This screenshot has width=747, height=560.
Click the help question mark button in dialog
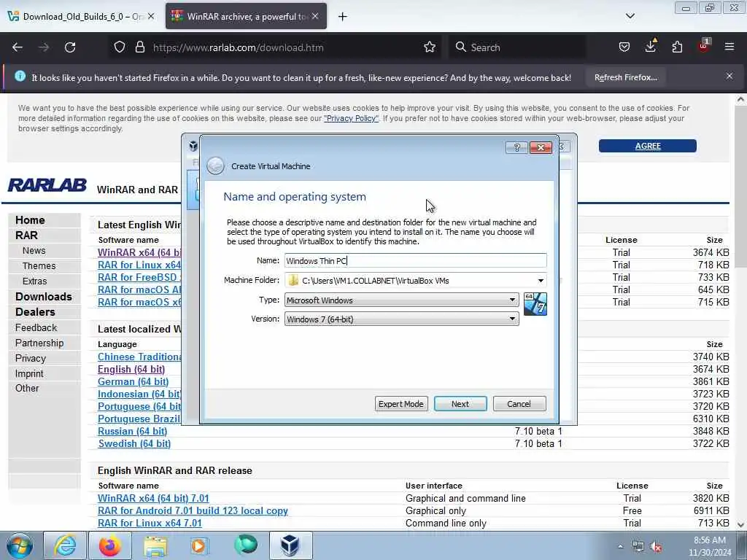tap(517, 147)
